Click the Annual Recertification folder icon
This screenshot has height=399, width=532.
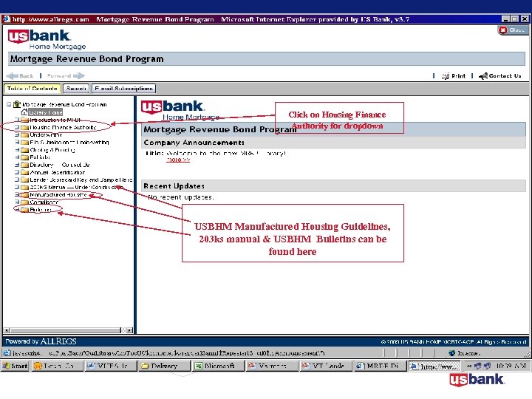[x=24, y=172]
